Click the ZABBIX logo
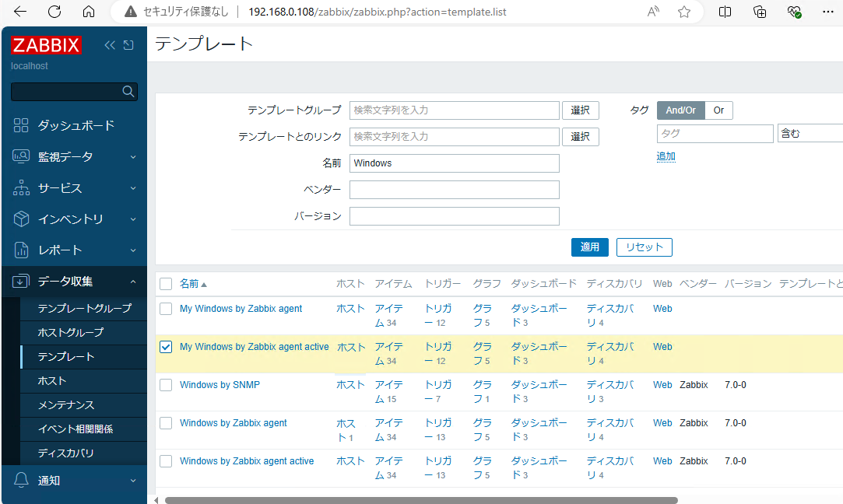The height and width of the screenshot is (504, 843). pyautogui.click(x=47, y=44)
